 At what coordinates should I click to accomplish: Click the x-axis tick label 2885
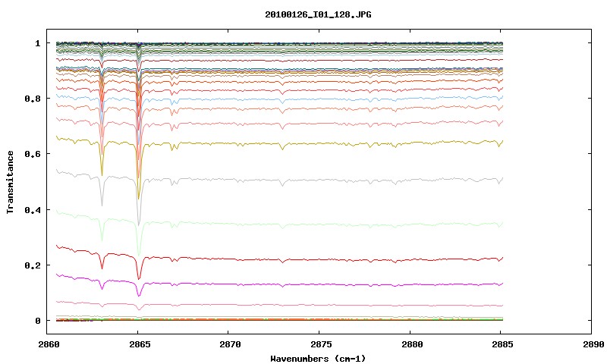(502, 344)
